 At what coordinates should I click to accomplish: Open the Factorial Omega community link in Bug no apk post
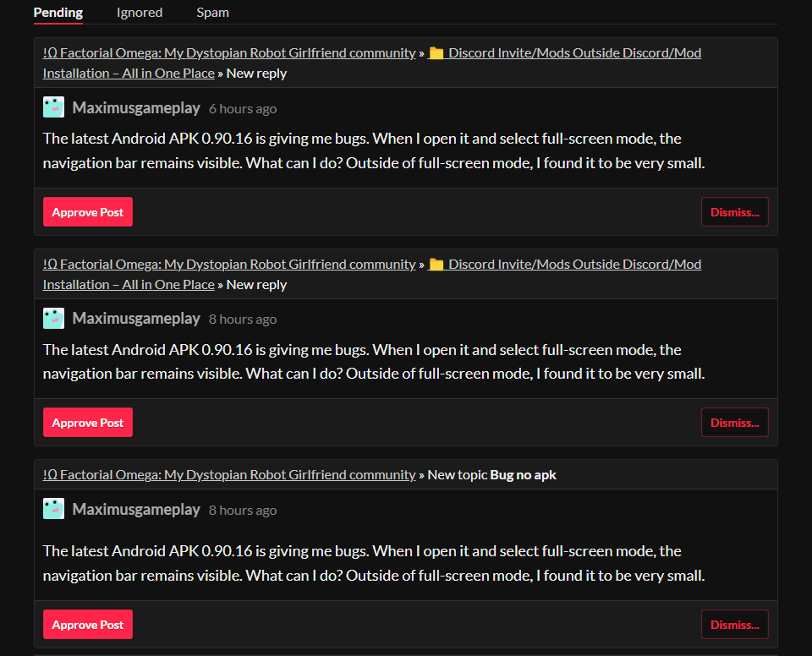point(229,475)
